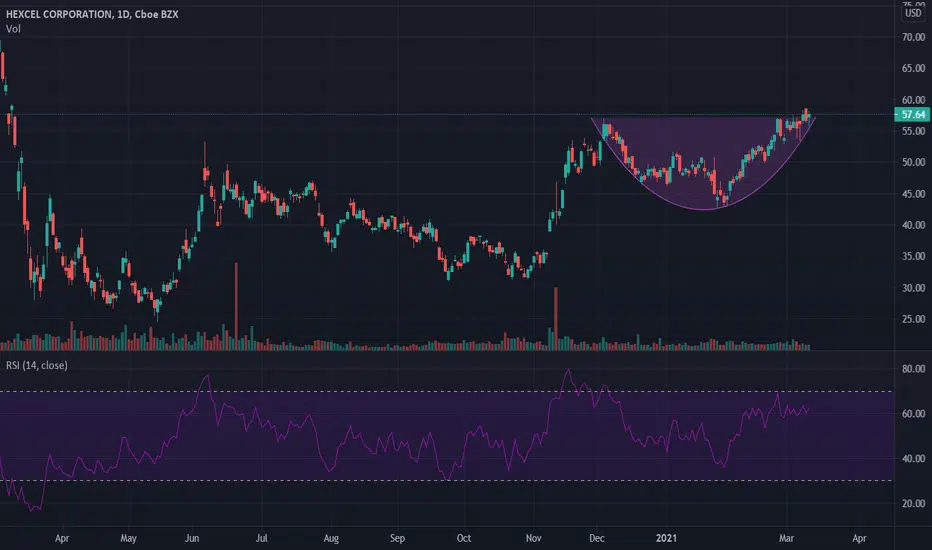The height and width of the screenshot is (550, 932).
Task: Click the Nov label on the time axis
Action: (534, 538)
